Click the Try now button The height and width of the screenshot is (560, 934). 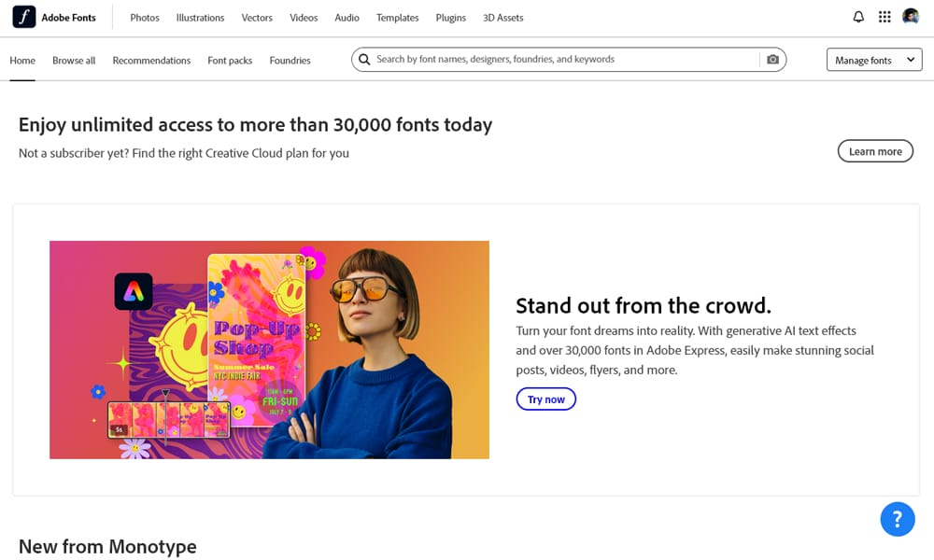coord(546,399)
